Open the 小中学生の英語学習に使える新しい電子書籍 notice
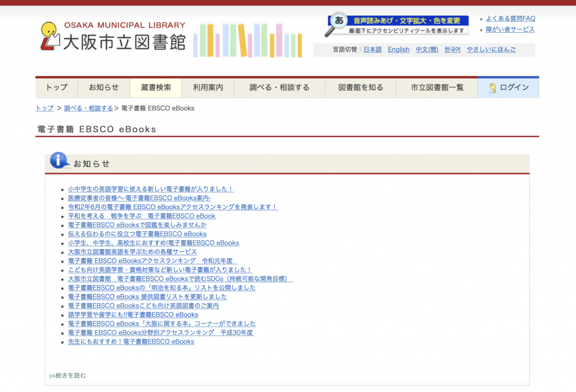The width and height of the screenshot is (576, 392). click(151, 189)
